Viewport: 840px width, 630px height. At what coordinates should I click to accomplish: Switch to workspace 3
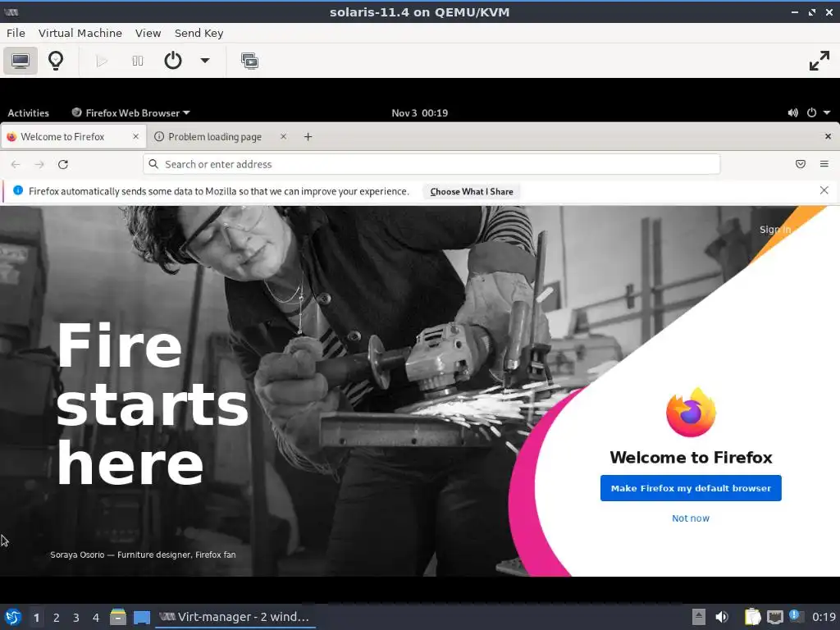[76, 618]
